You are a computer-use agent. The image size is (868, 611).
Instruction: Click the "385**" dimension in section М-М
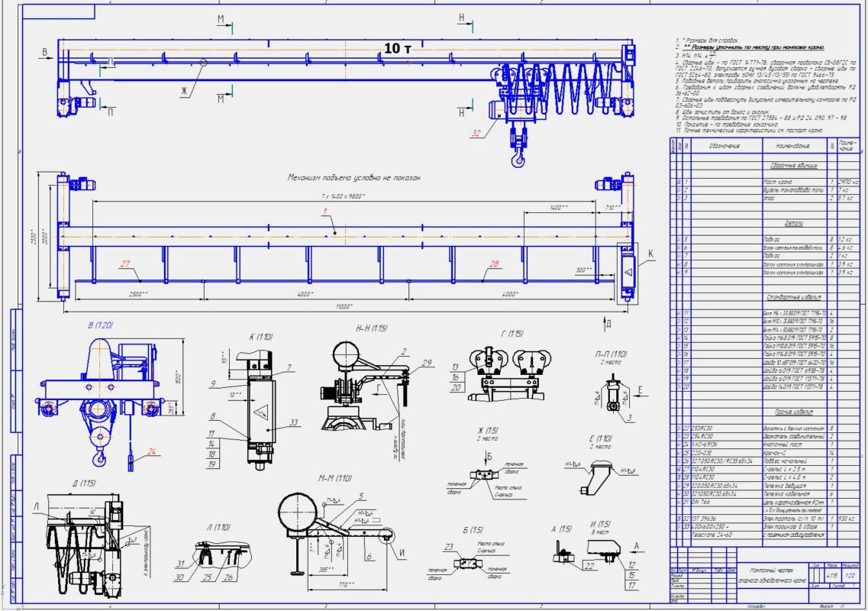tap(328, 570)
